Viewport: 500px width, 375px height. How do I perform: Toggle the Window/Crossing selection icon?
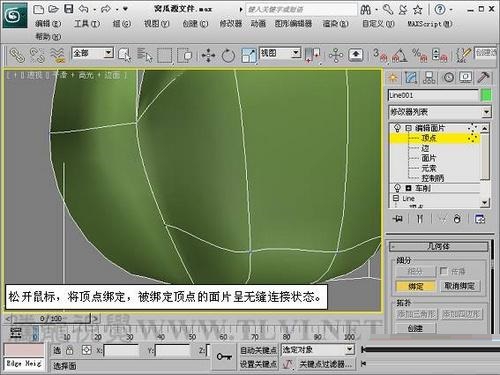click(184, 55)
